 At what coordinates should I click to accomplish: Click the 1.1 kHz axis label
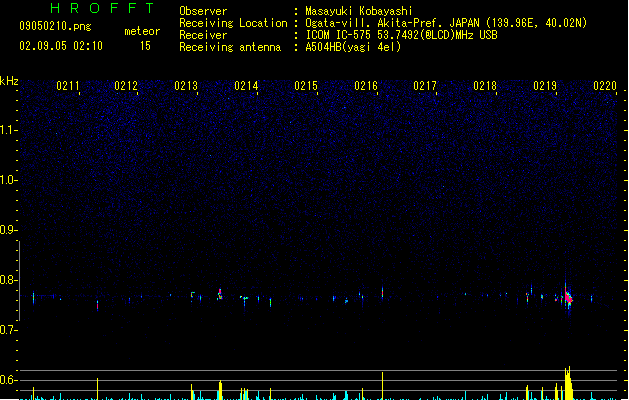point(8,130)
